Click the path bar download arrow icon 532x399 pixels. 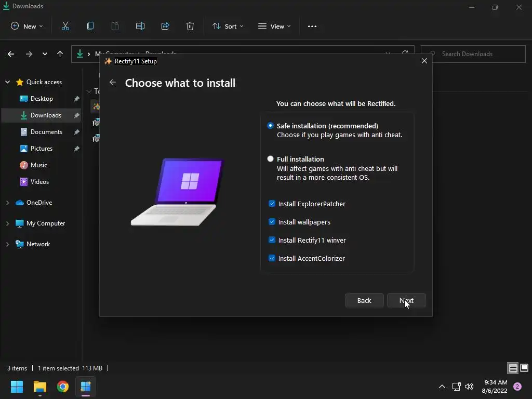point(79,54)
